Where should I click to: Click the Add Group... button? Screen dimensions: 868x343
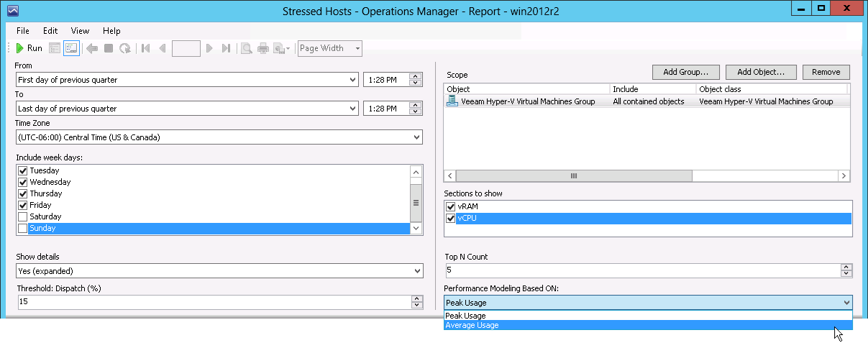tap(685, 72)
